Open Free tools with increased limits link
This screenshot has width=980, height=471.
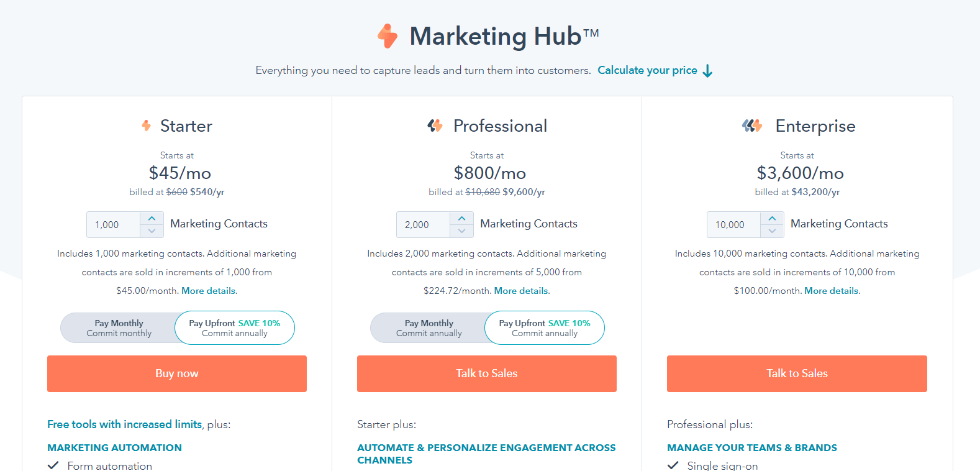pyautogui.click(x=125, y=424)
